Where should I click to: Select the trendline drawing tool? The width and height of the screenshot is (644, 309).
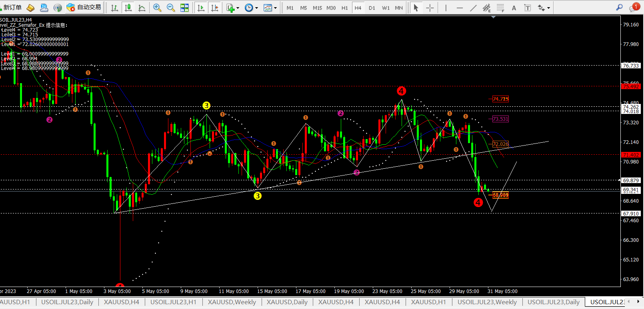[473, 8]
